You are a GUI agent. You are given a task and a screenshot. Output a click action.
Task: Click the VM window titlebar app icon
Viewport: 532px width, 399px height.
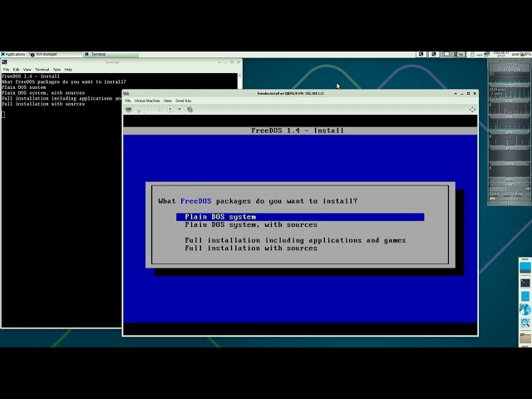[x=126, y=93]
